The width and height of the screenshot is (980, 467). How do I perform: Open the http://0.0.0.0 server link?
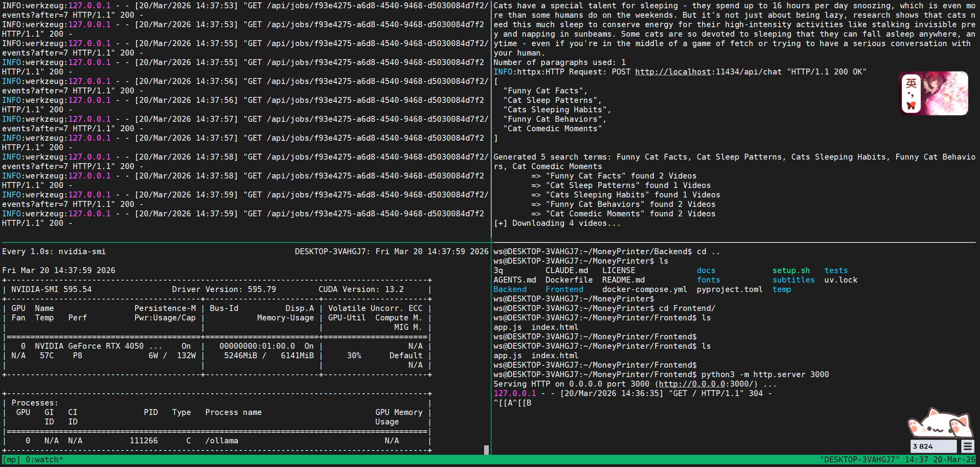point(692,384)
